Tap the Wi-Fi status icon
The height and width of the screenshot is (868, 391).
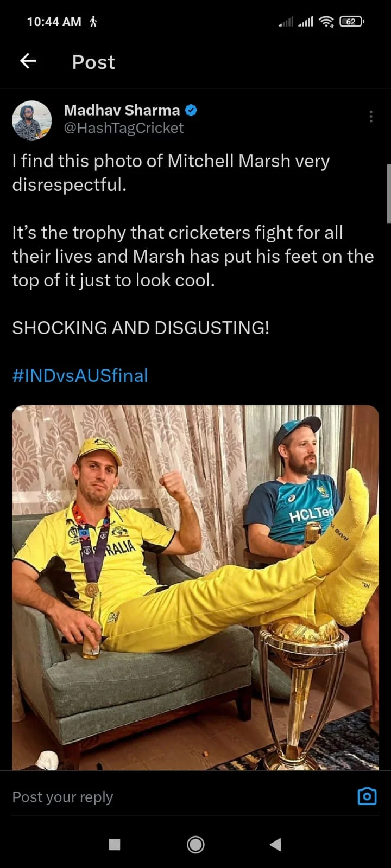click(x=326, y=22)
